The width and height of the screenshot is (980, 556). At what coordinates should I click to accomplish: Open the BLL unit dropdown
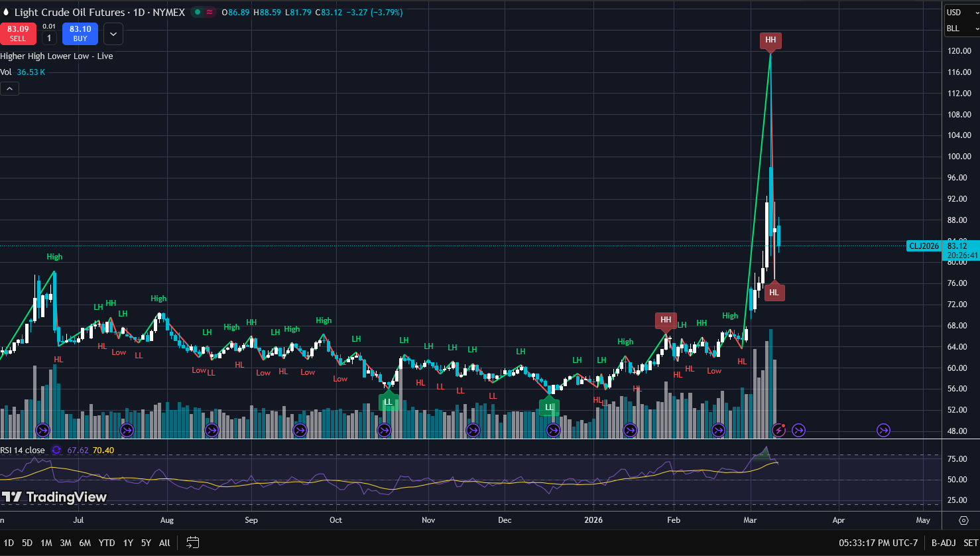pos(962,29)
